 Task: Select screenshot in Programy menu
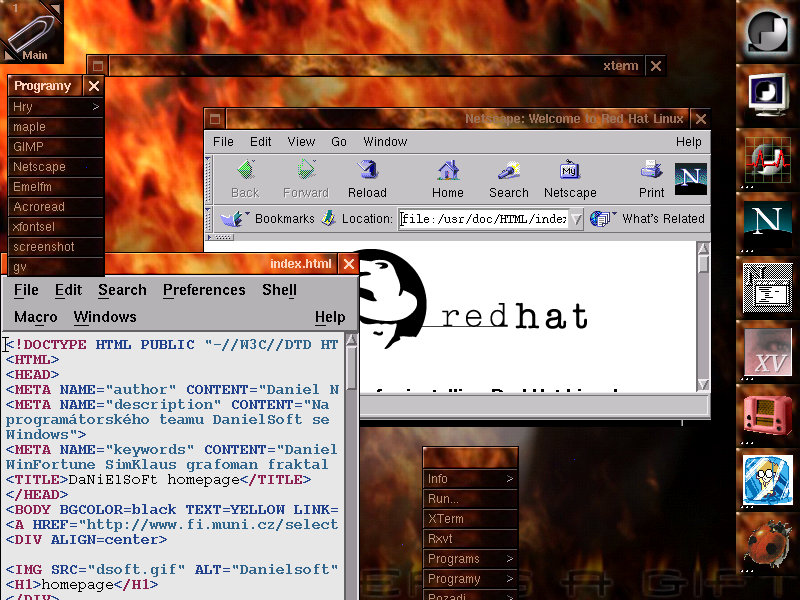[56, 246]
